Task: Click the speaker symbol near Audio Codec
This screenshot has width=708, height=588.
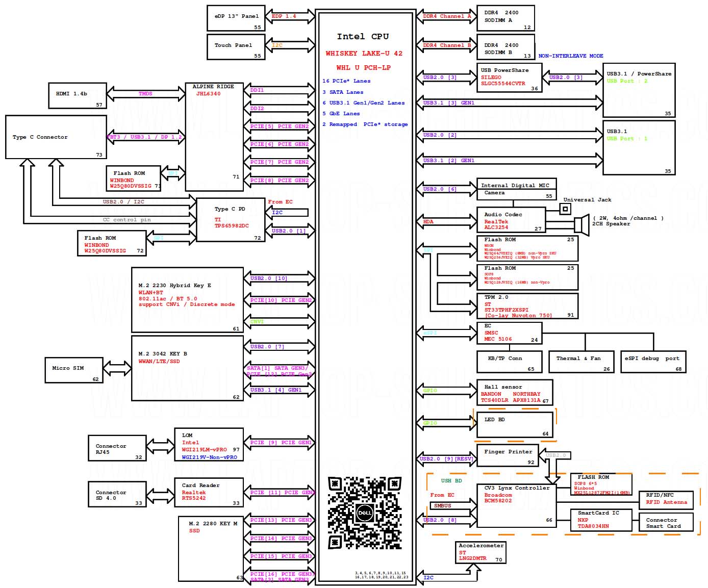Action: [581, 225]
